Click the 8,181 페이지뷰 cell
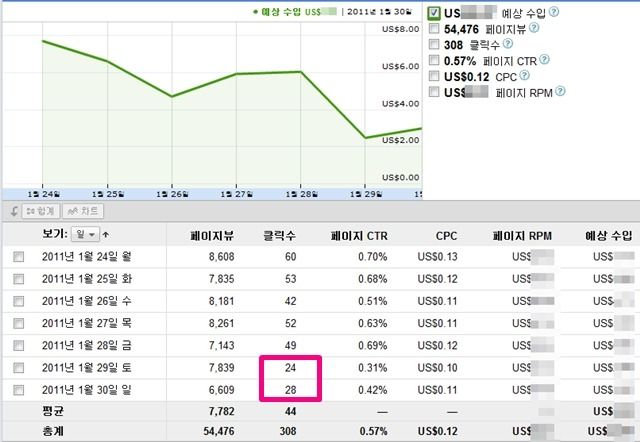640x442 pixels. [x=221, y=301]
